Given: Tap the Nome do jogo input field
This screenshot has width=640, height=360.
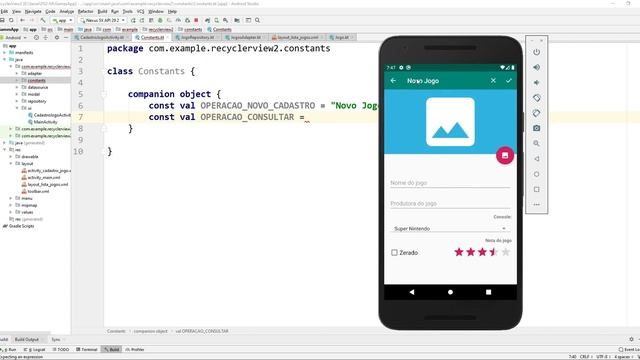Looking at the screenshot, I should coord(450,183).
